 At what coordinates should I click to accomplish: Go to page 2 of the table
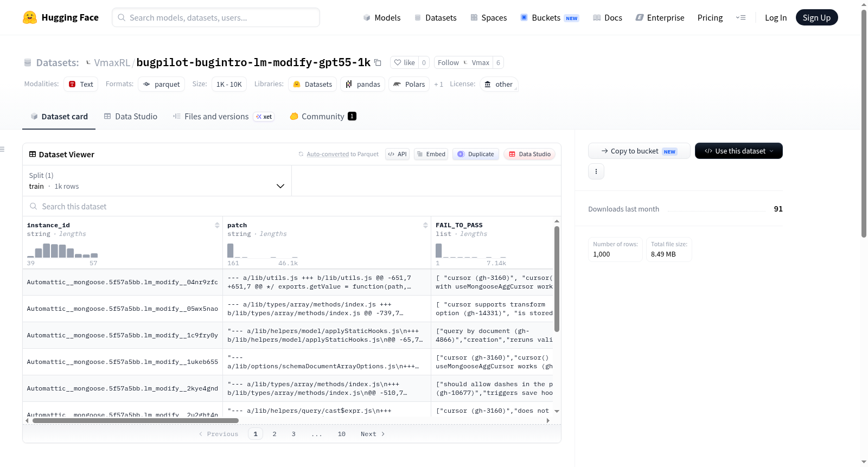click(275, 434)
